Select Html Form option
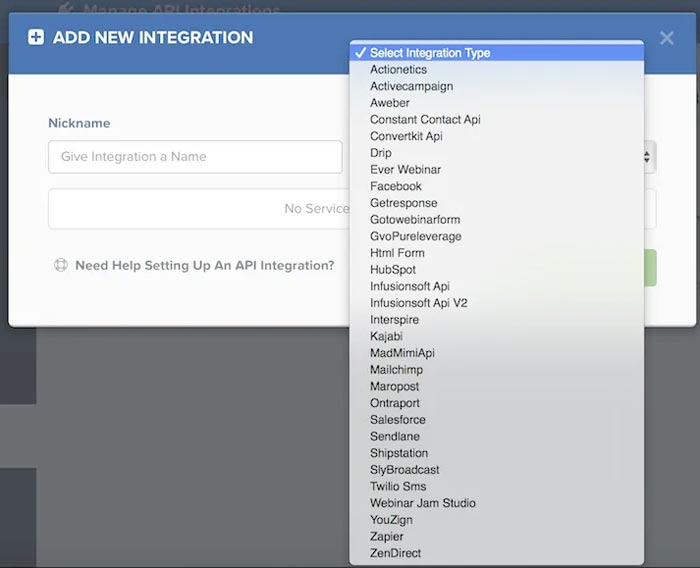Viewport: 700px width, 568px height. click(496, 253)
